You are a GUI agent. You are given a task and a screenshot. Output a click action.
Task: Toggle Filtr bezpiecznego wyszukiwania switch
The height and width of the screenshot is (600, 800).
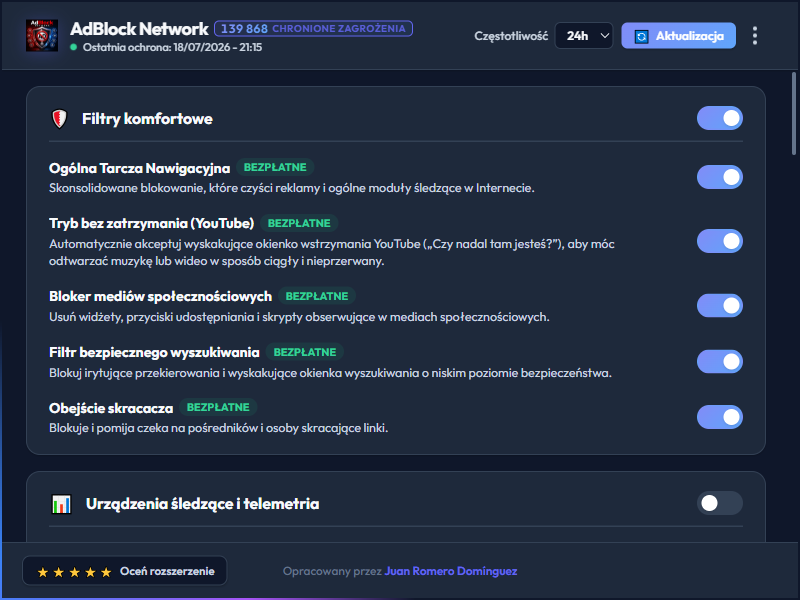pyautogui.click(x=719, y=361)
